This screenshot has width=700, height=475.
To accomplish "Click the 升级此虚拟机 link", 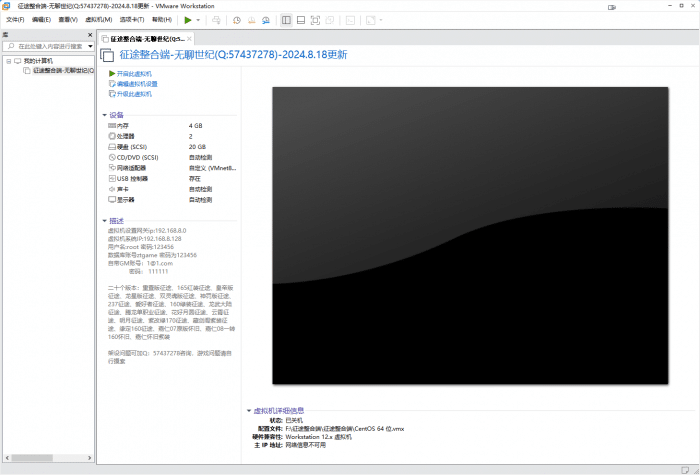I will 134,94.
